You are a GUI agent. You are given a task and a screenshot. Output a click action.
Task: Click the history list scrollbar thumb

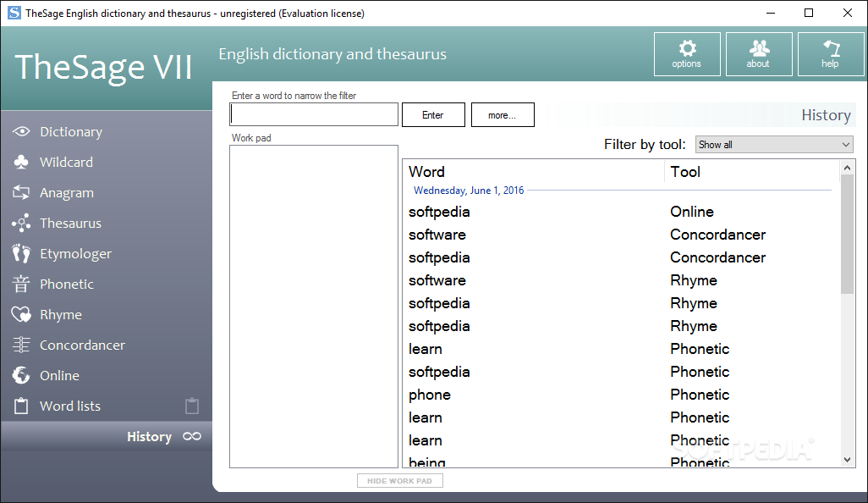[847, 234]
